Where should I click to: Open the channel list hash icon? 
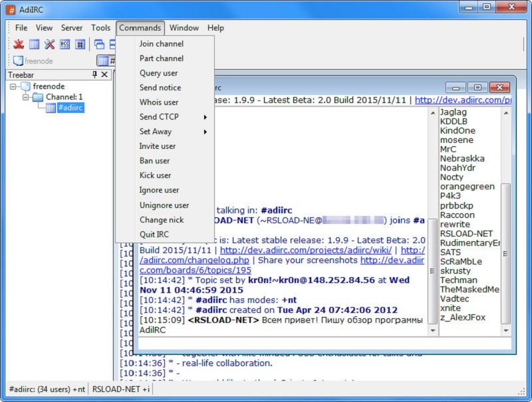tap(80, 44)
